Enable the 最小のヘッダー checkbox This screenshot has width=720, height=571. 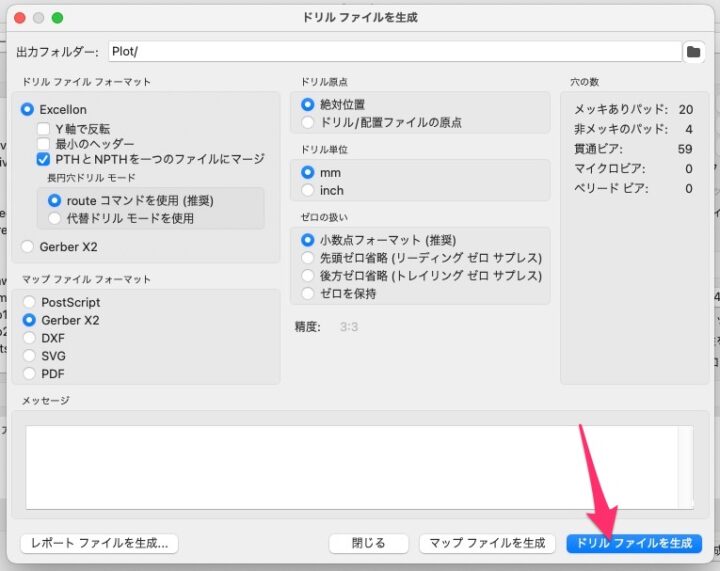click(x=44, y=144)
